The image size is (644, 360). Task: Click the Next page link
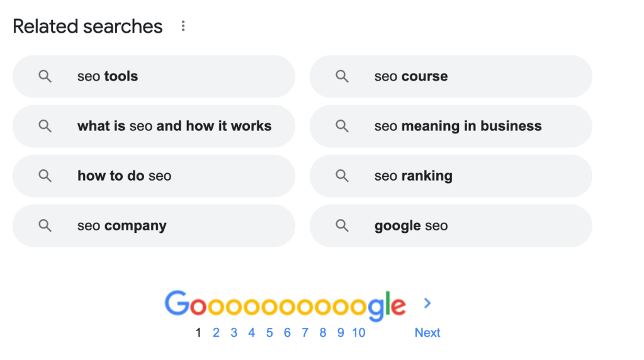(427, 333)
